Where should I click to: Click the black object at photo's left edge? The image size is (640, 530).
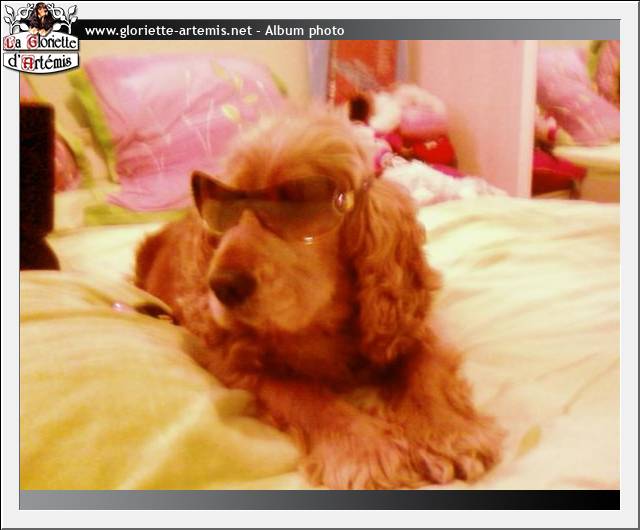(37, 185)
